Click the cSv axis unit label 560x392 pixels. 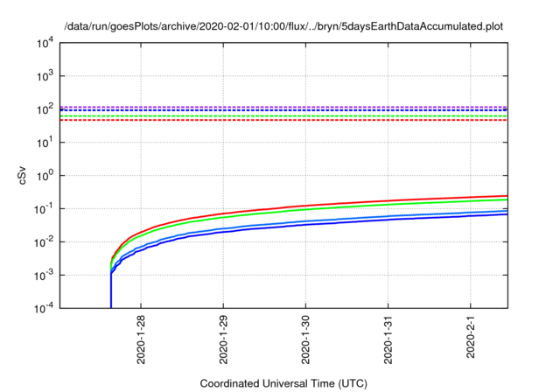pos(22,176)
